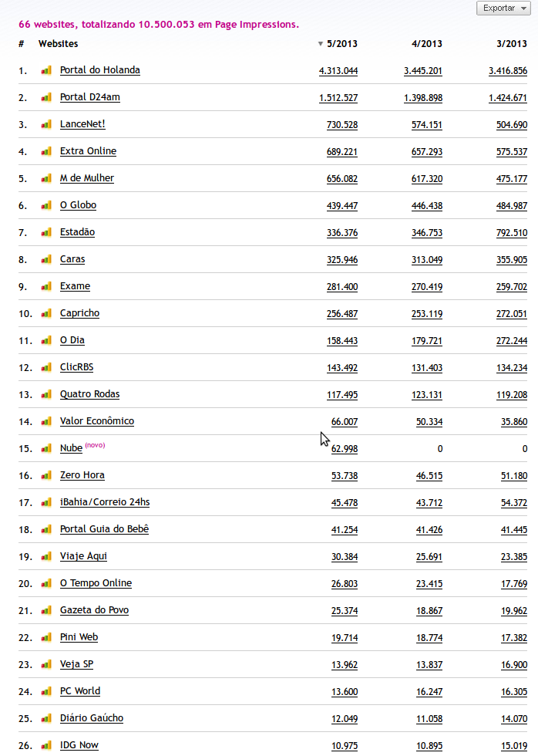Open the Portal D24am website link
538x756 pixels.
tap(90, 97)
